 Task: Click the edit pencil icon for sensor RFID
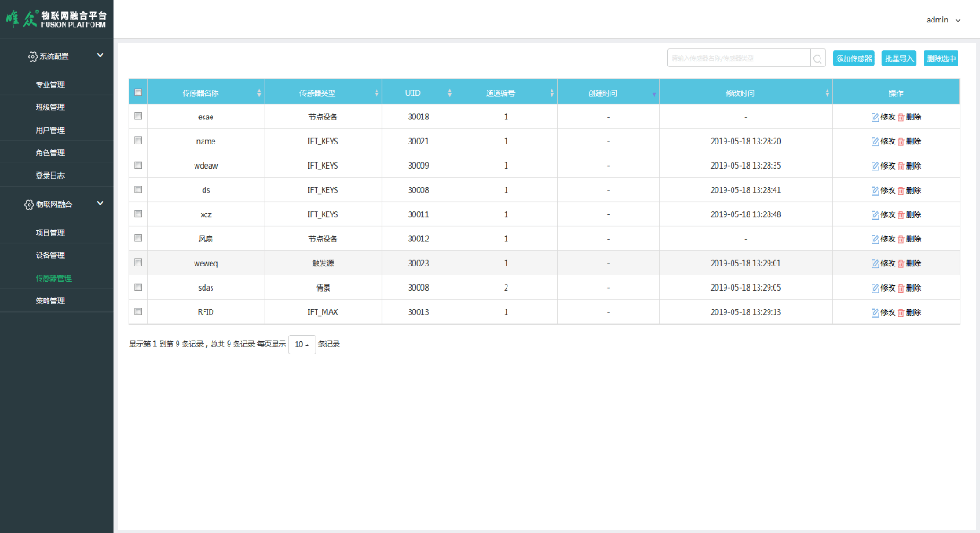[874, 313]
